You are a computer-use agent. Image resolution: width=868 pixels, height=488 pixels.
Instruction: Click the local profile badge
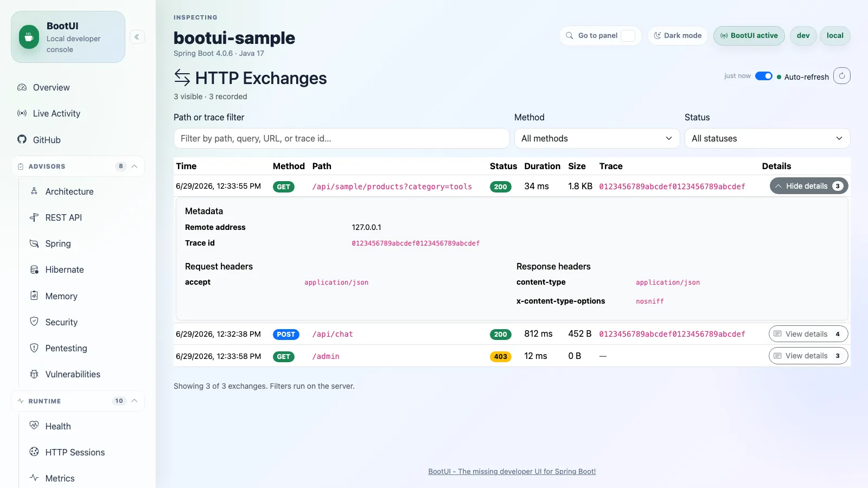(835, 36)
